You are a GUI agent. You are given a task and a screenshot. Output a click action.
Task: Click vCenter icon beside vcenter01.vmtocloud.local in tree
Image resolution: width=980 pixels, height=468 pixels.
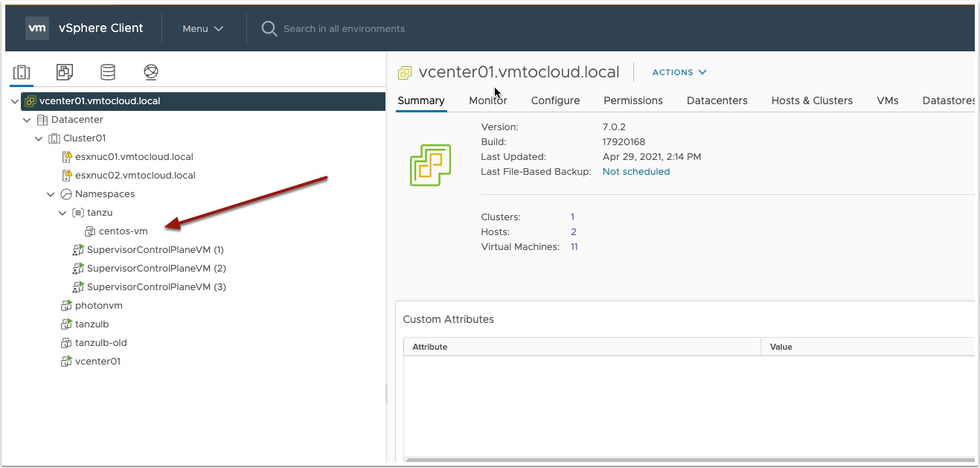pyautogui.click(x=31, y=101)
